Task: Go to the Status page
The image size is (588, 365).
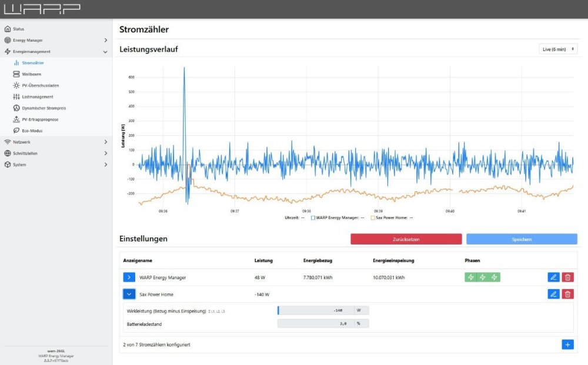Action: coord(18,29)
